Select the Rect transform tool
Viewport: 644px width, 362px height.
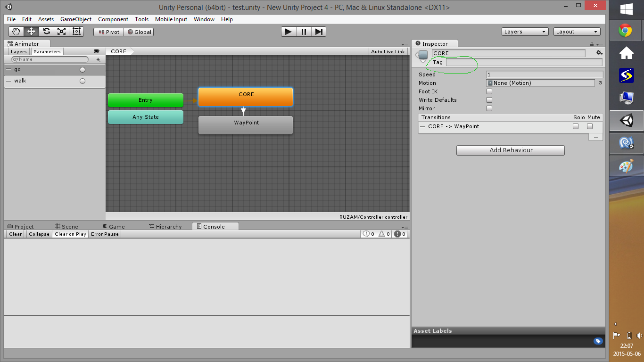coord(76,32)
